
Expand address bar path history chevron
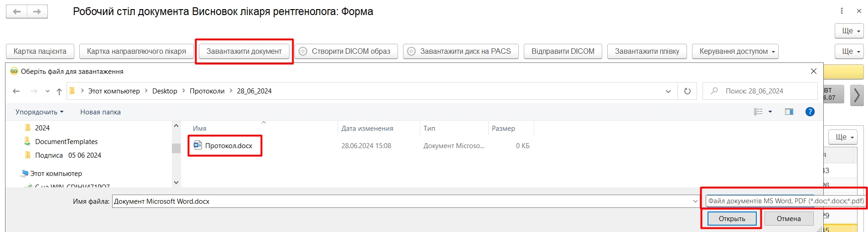[x=668, y=91]
